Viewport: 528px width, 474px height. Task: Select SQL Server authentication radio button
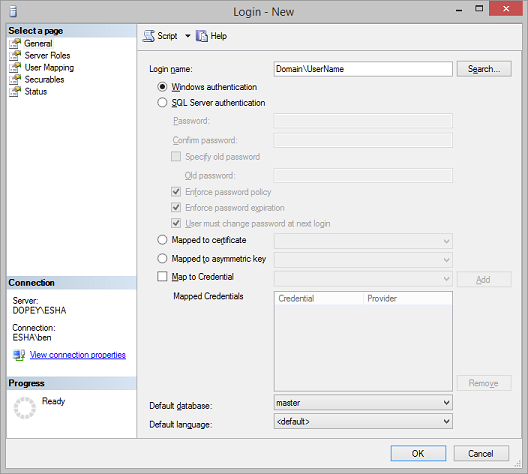(x=162, y=102)
